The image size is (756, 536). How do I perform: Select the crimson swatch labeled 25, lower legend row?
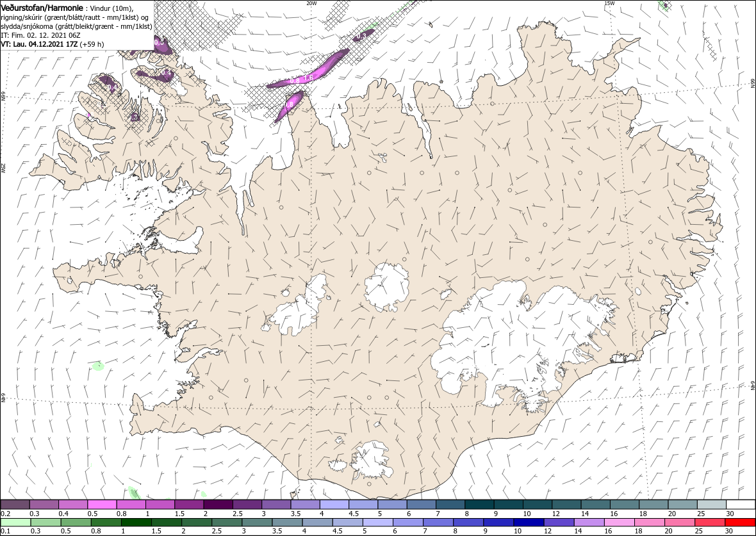point(711,523)
